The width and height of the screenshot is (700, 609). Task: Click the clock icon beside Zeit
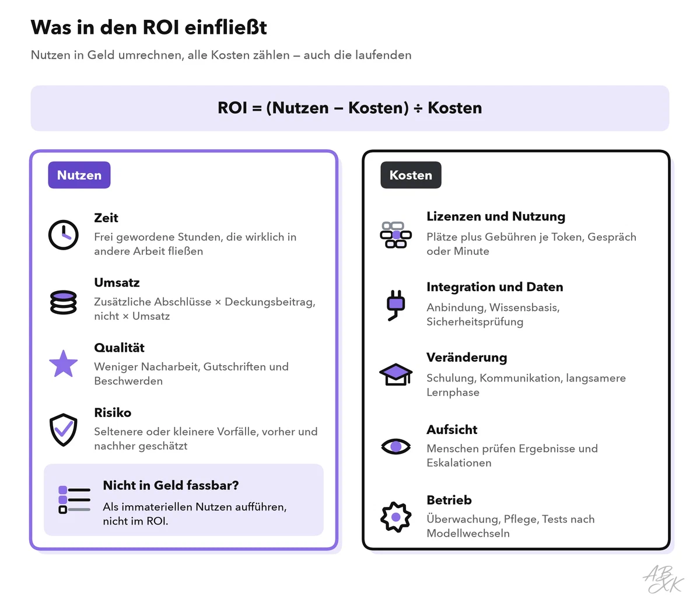click(63, 235)
